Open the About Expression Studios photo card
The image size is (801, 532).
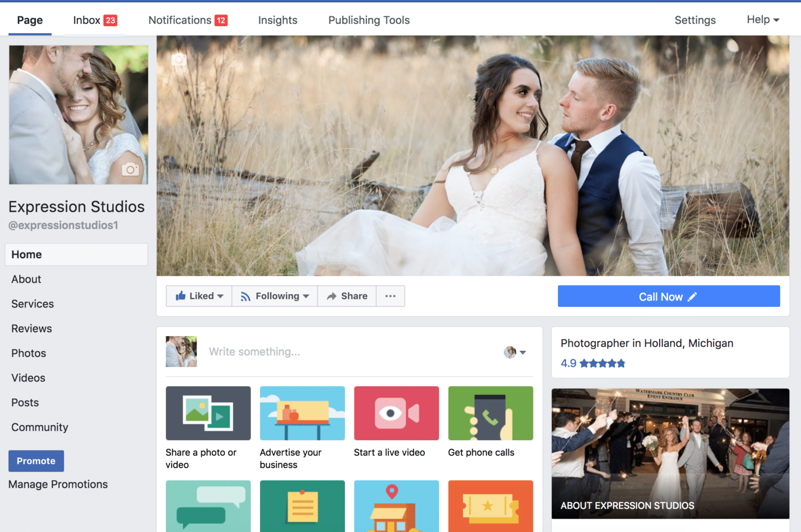[x=670, y=454]
